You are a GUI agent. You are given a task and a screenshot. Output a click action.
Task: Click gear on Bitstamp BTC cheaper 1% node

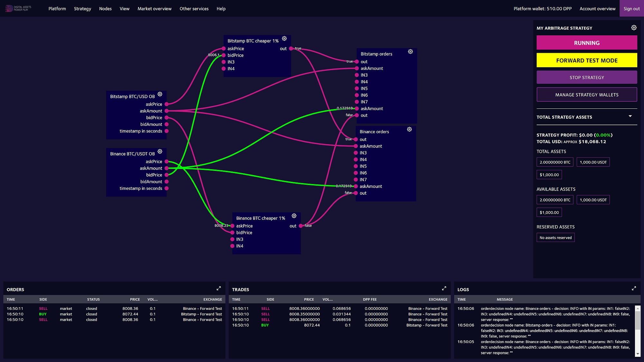pyautogui.click(x=284, y=39)
